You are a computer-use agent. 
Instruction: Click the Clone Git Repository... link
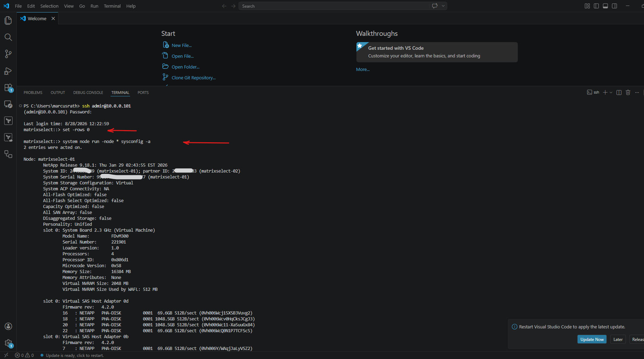pos(193,78)
